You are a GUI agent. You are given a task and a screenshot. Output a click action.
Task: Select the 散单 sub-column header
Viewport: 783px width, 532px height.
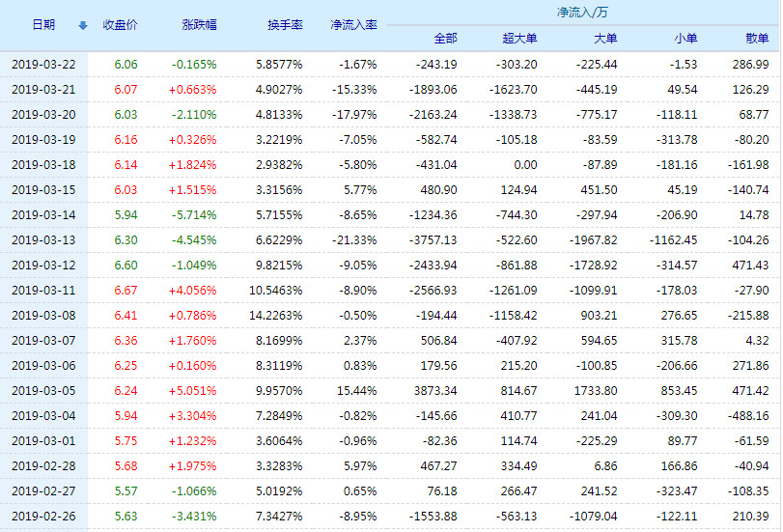coord(757,39)
